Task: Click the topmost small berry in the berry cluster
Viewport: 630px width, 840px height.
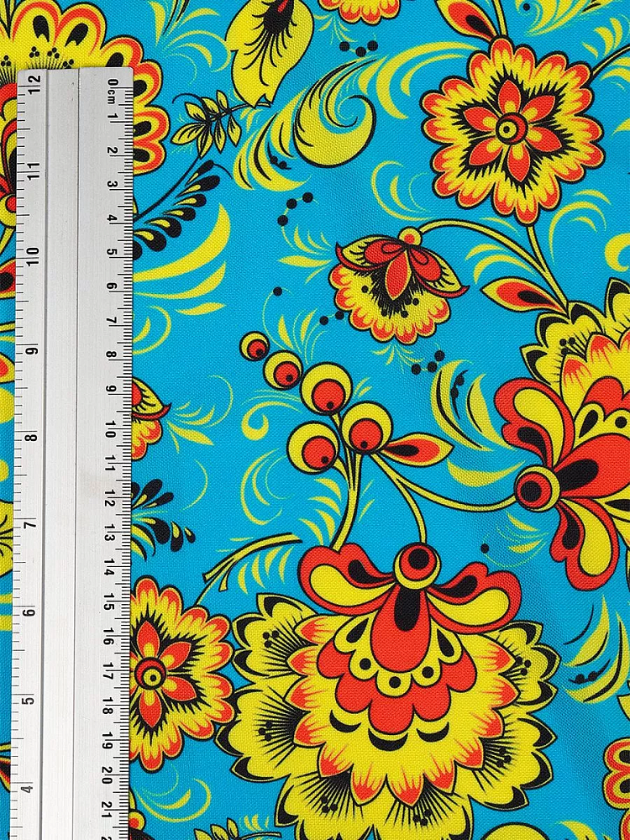Action: point(255,346)
